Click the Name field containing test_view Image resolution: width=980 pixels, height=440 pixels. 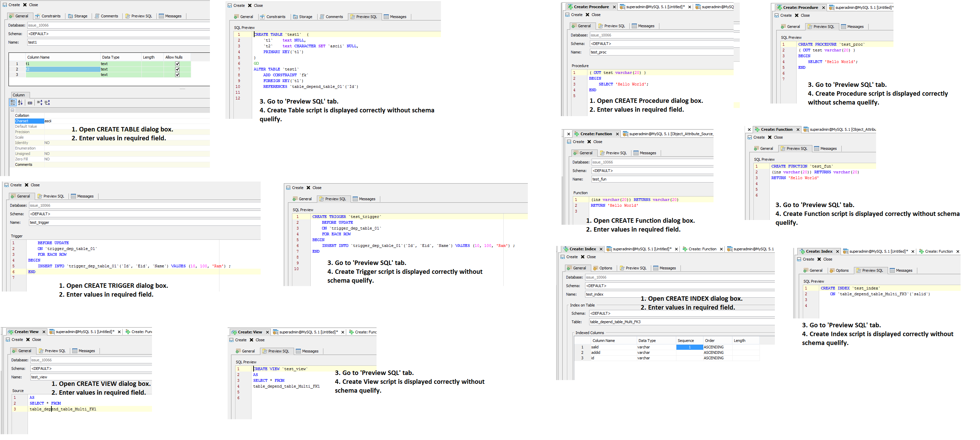pyautogui.click(x=91, y=377)
